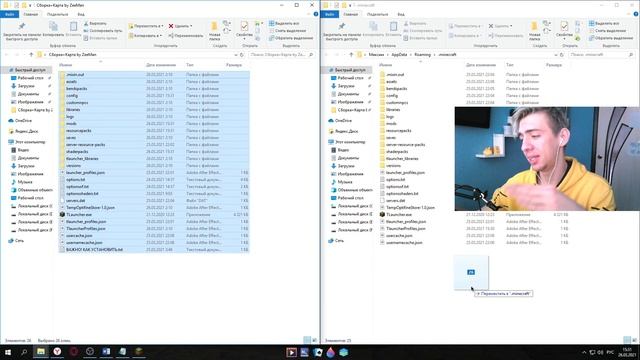This screenshot has height=360, width=640.
Task: Switch left window to details view
Action: [307, 340]
